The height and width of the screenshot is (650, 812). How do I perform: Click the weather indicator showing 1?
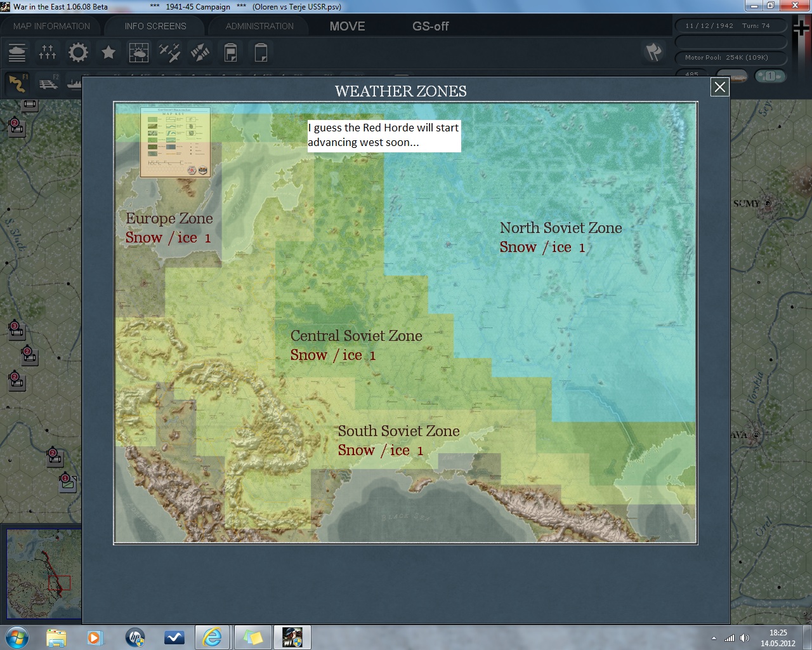coord(770,76)
